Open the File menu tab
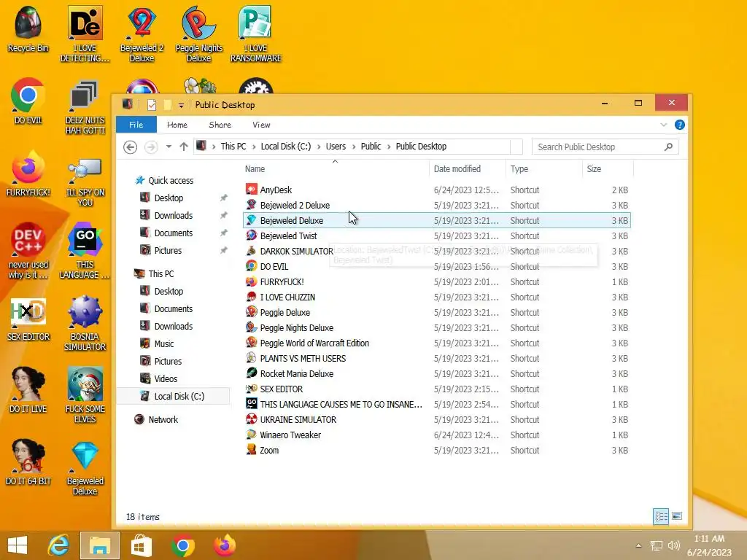The height and width of the screenshot is (560, 747). coord(136,125)
